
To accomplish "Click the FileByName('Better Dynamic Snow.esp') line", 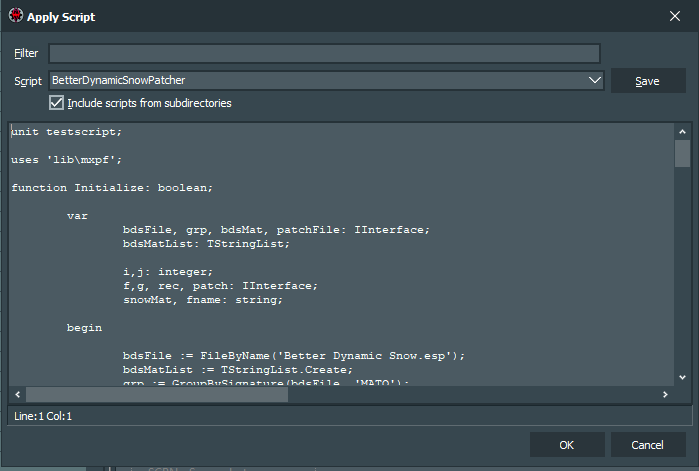I will point(294,356).
